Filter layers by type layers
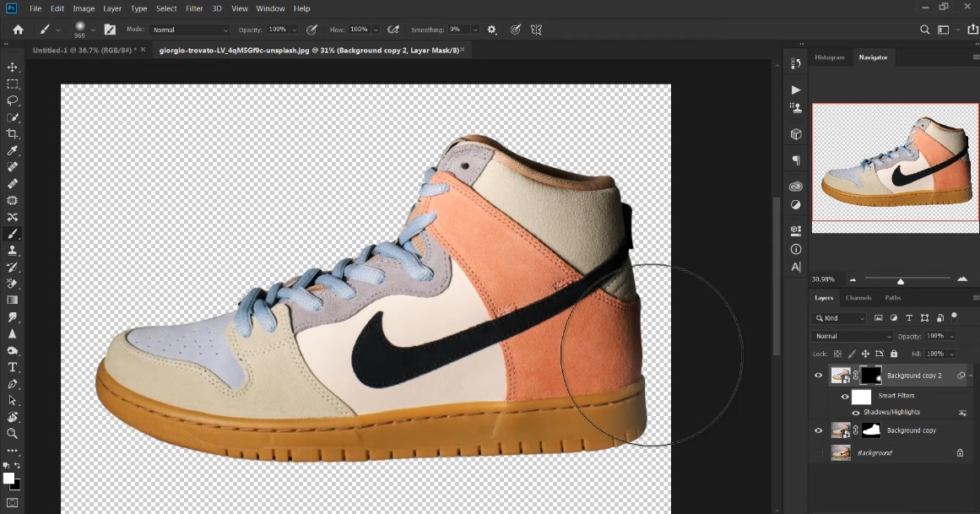 click(x=909, y=317)
